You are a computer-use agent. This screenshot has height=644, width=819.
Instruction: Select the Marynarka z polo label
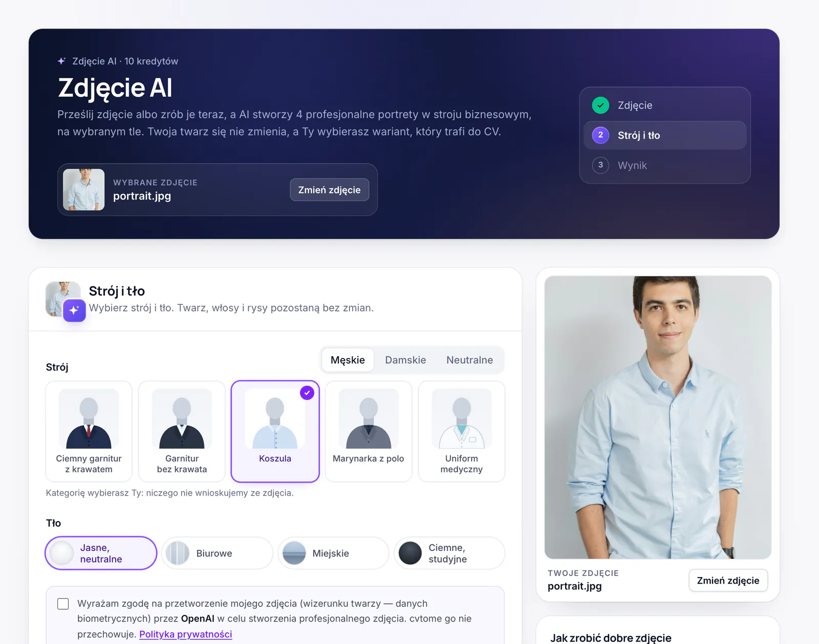(369, 459)
